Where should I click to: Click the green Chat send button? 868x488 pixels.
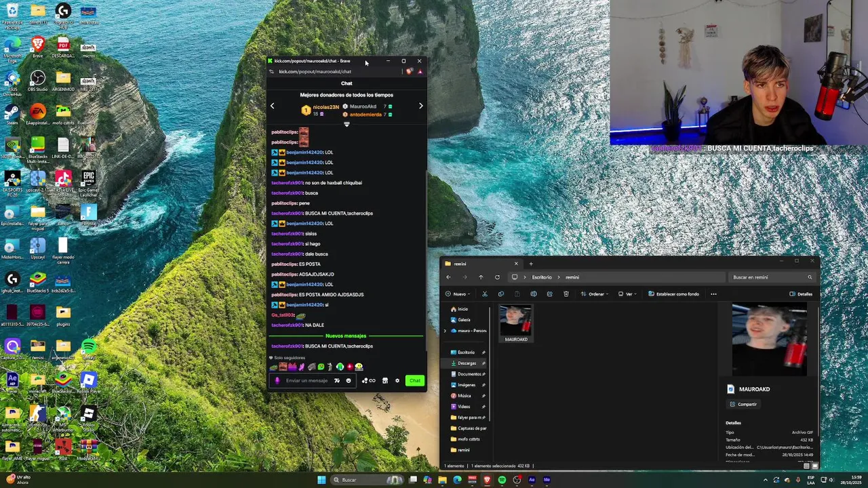[x=415, y=380]
